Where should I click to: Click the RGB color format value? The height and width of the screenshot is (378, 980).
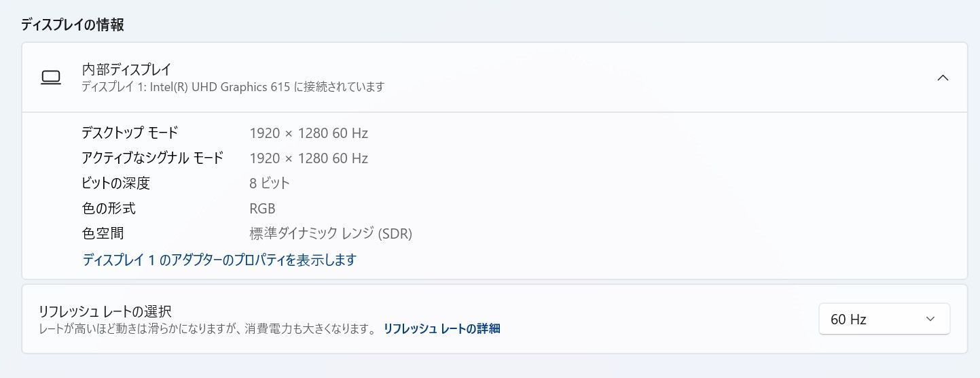(262, 209)
